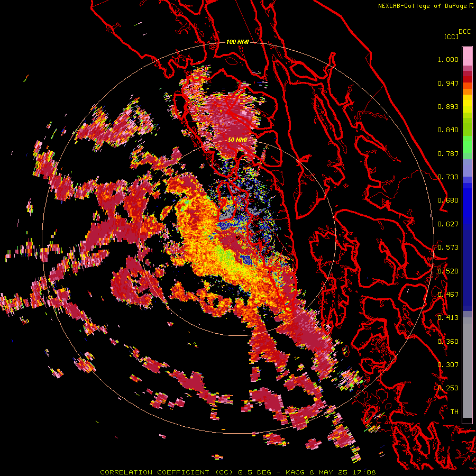Click the 1.000 legend value
Viewport: 476px width, 476px height.
point(448,59)
